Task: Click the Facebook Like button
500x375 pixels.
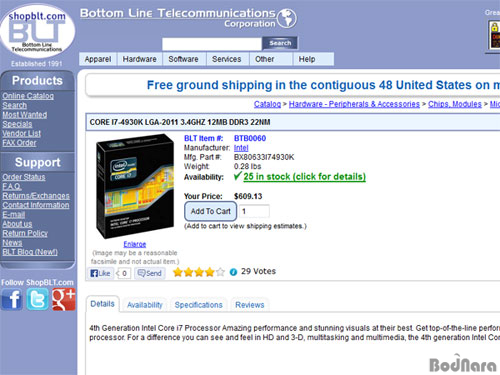Action: pyautogui.click(x=100, y=273)
